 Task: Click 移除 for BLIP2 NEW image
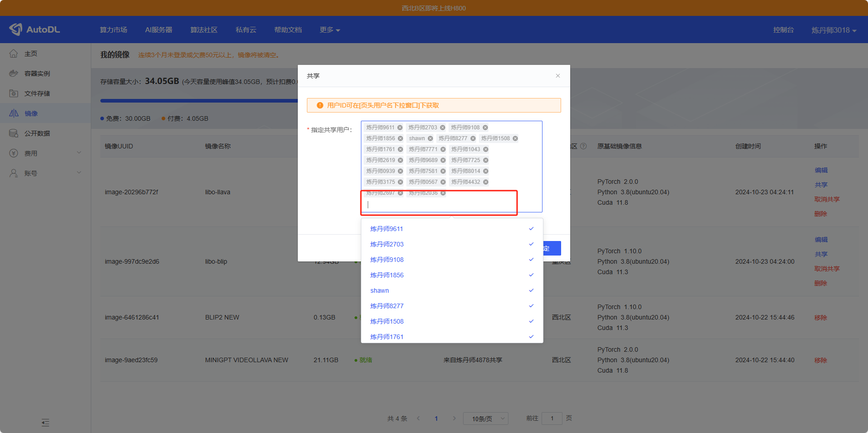point(821,318)
